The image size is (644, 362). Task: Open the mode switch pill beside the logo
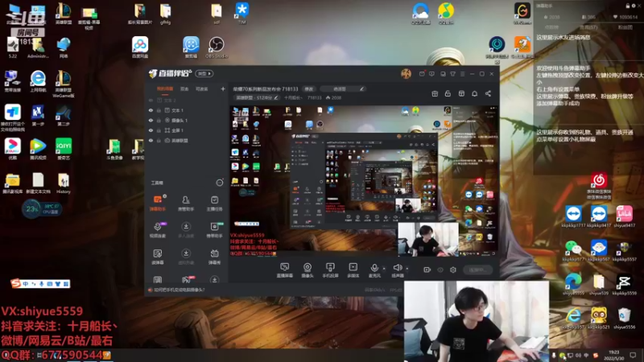coord(204,73)
